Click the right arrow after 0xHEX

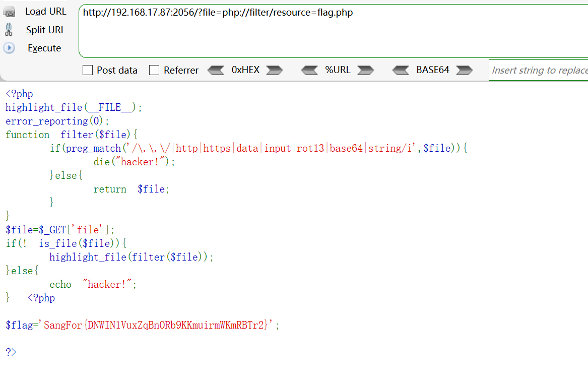275,70
